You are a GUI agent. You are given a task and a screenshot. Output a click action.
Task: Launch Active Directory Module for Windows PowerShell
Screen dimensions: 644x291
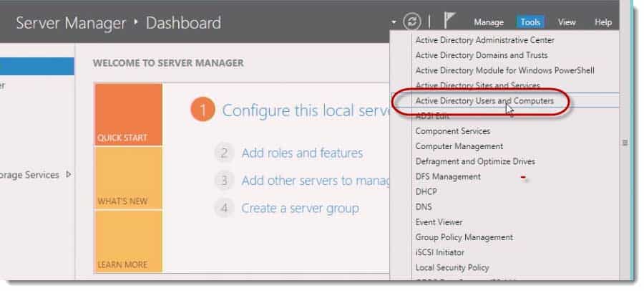pos(504,70)
